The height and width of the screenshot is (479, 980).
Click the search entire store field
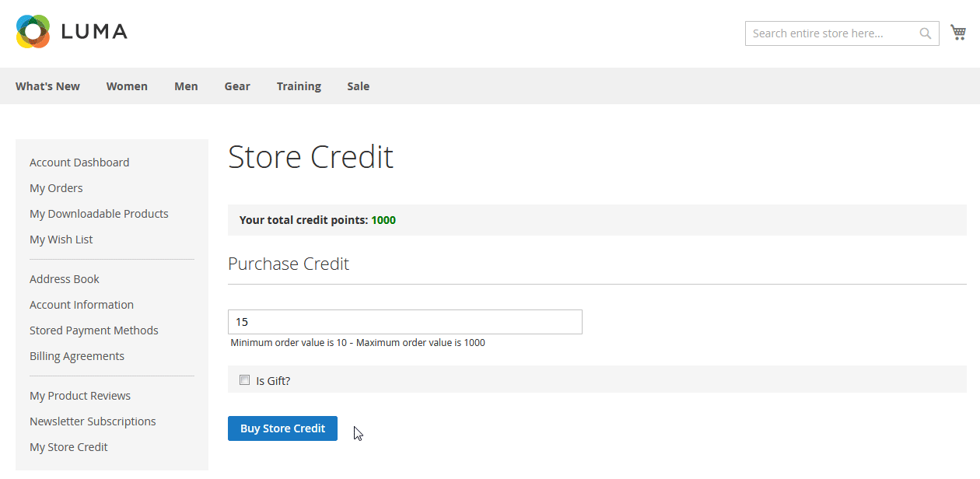829,33
